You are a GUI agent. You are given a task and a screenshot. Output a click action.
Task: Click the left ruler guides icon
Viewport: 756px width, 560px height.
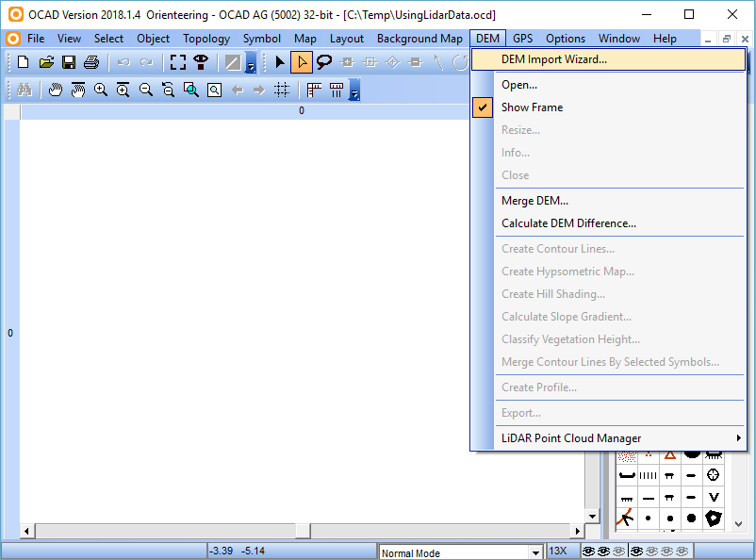314,90
